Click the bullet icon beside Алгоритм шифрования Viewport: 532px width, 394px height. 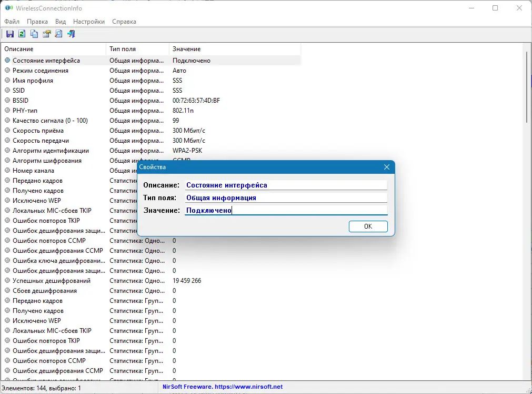coord(7,160)
